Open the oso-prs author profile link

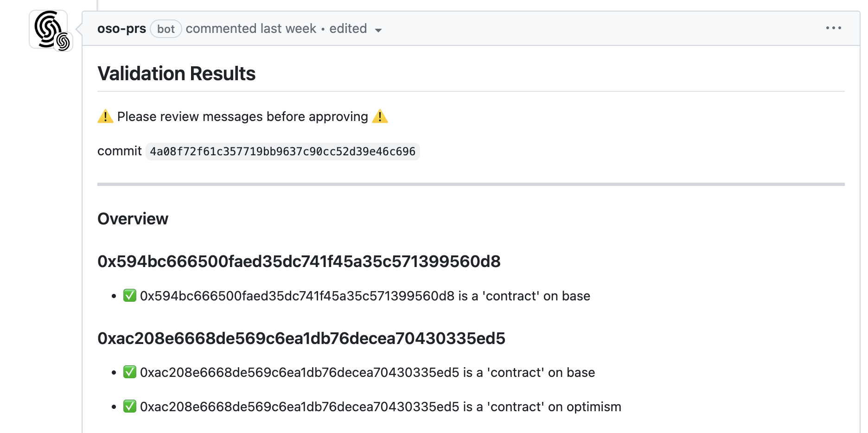[121, 29]
